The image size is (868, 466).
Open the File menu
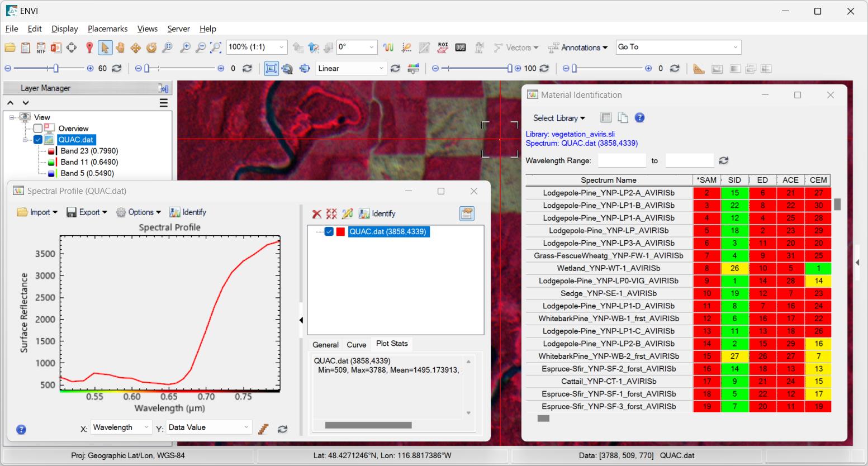pyautogui.click(x=12, y=29)
